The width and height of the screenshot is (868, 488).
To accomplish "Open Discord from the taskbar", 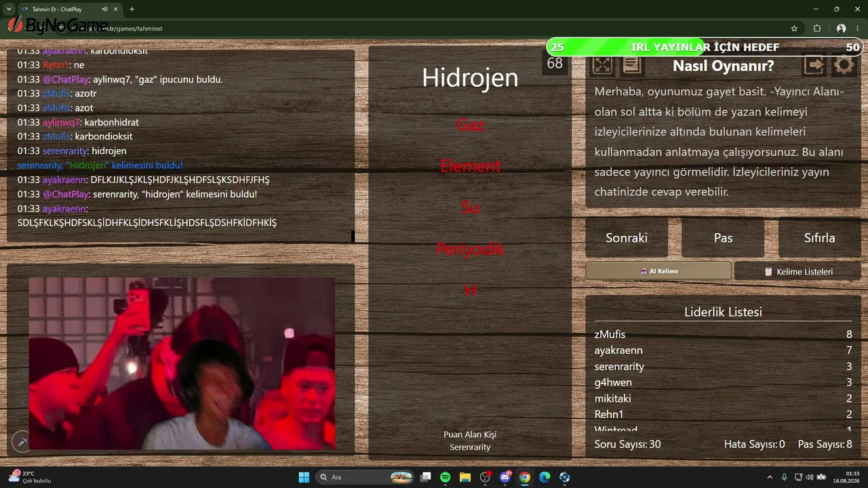I will pos(505,477).
